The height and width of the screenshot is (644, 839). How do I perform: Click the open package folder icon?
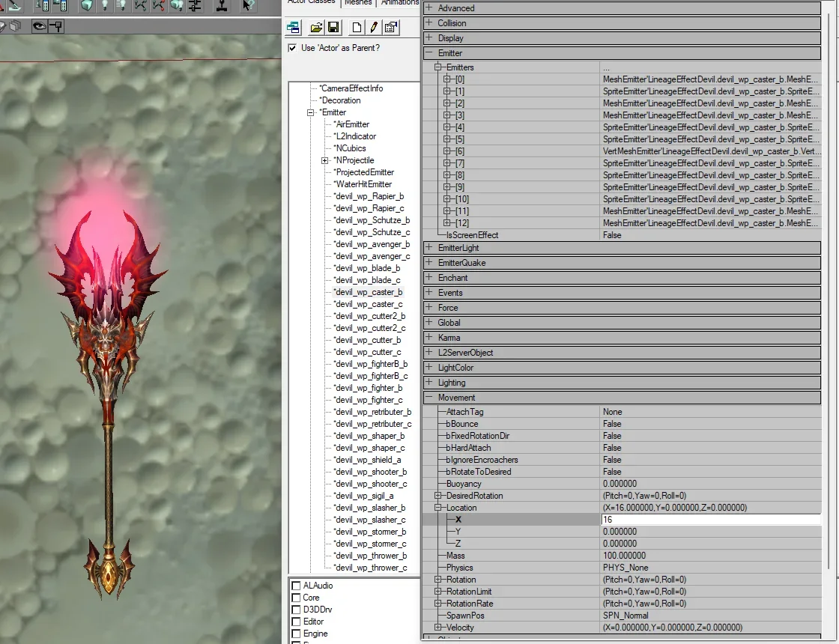(x=316, y=27)
